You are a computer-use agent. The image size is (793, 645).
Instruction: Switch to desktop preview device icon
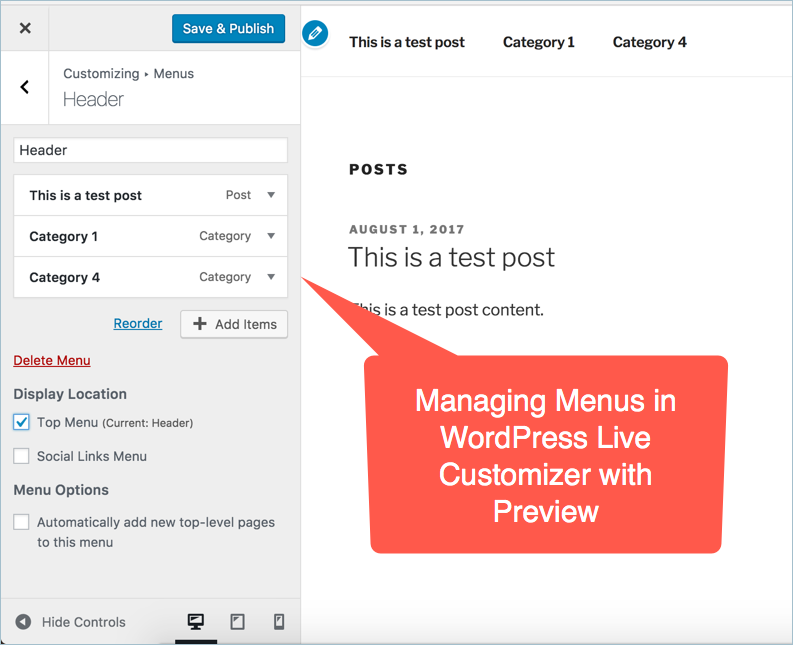pos(196,622)
